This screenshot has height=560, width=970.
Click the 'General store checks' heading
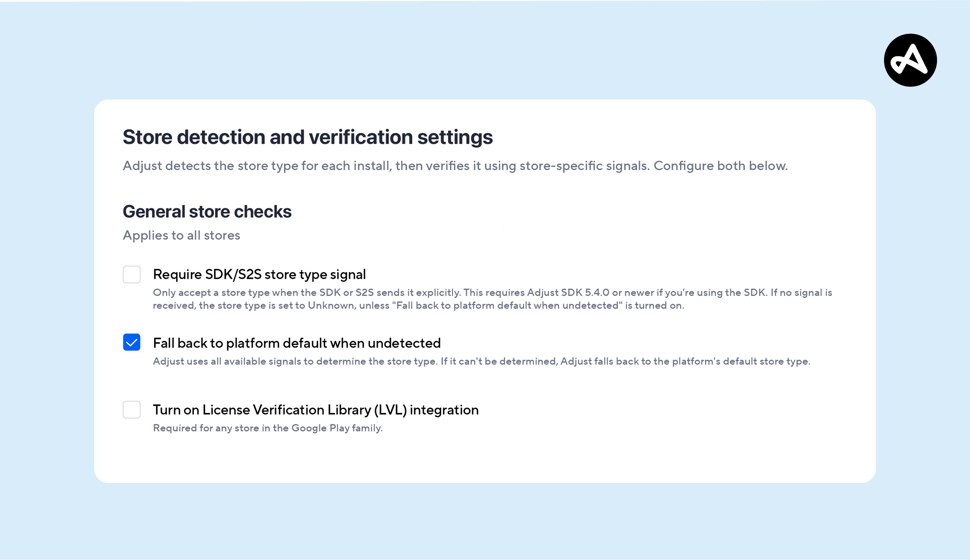[x=207, y=211]
